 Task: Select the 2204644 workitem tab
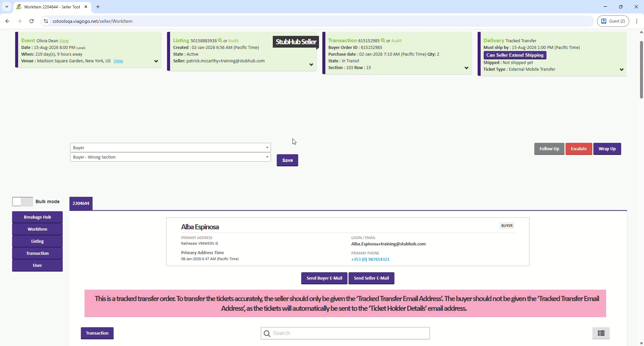82,204
